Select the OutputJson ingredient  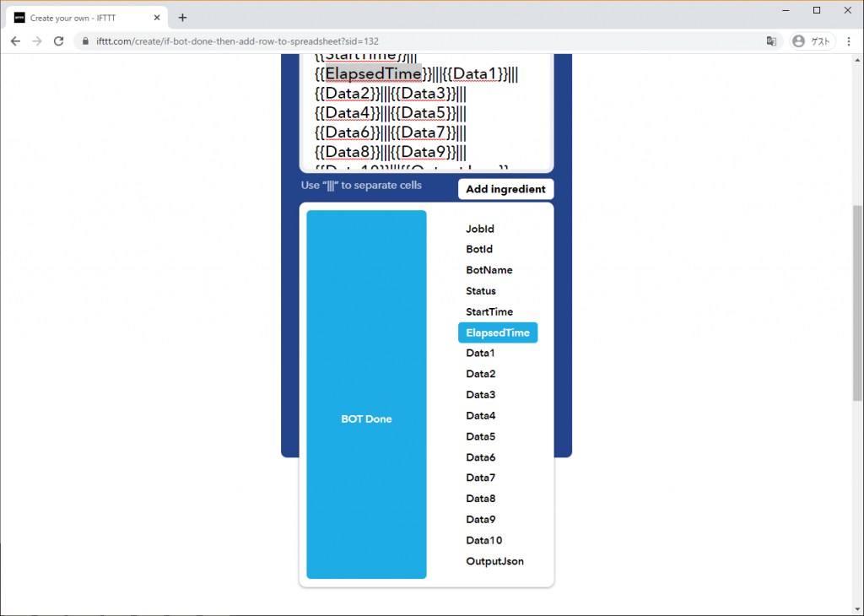[494, 561]
